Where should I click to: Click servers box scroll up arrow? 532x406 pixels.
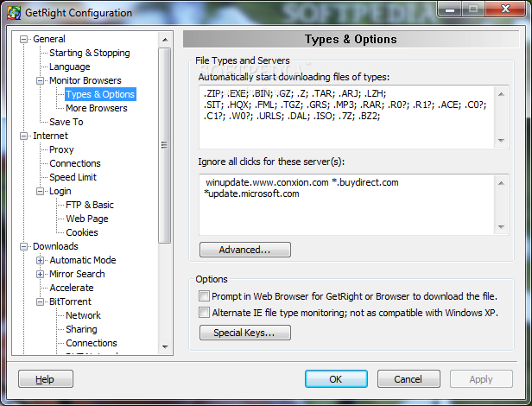[x=501, y=183]
